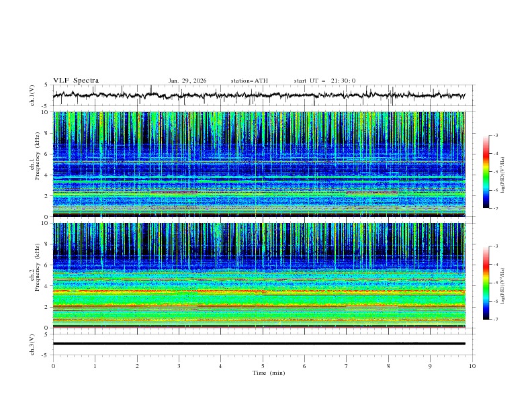Viewport: 532px width, 411px height.
Task: Click the "ch.3(V)" waveform axis label
Action: click(x=32, y=343)
